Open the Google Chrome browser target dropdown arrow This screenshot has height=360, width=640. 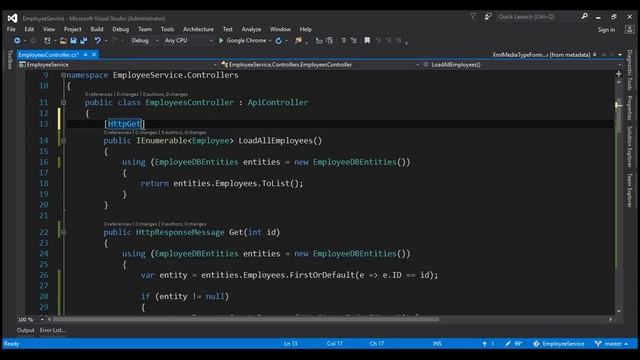click(270, 41)
